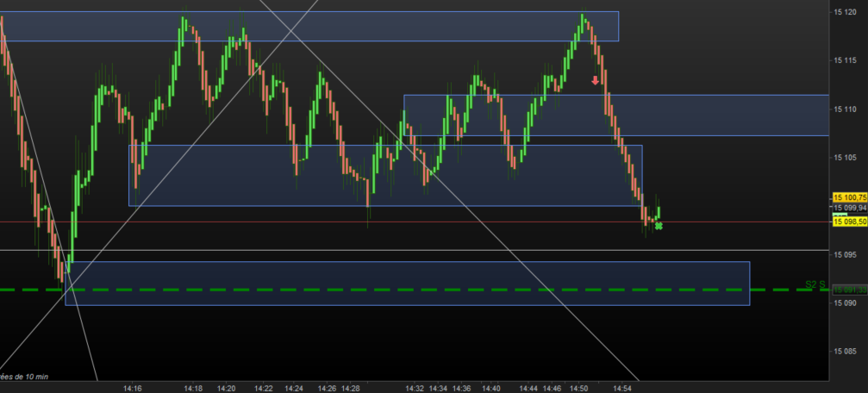Viewport: 868px width, 393px height.
Task: Select the bottom blue zone rectangle near 15 091
Action: [x=408, y=284]
